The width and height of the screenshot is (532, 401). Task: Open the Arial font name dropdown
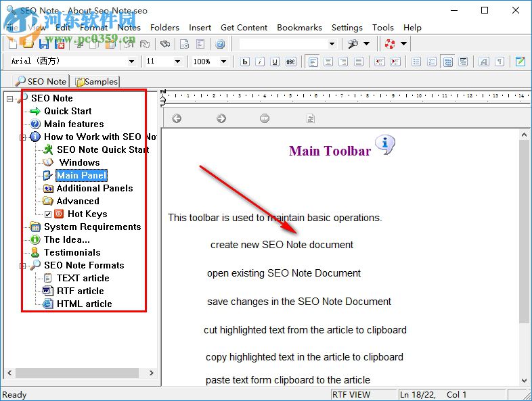point(131,62)
